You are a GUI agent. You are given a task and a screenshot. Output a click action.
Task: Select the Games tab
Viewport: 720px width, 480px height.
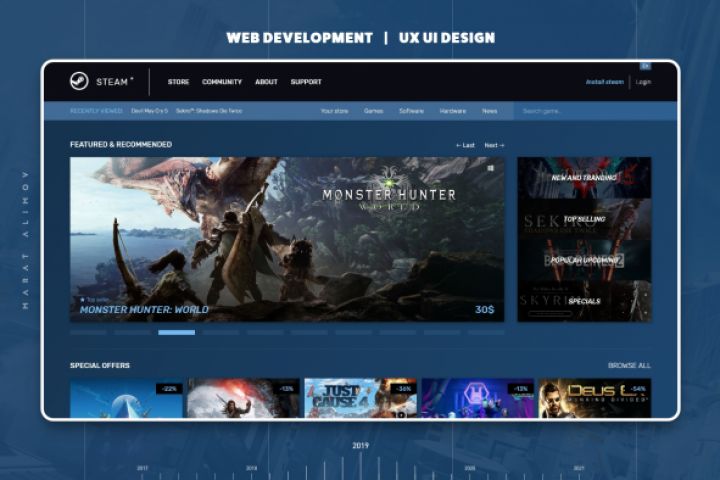pyautogui.click(x=373, y=111)
